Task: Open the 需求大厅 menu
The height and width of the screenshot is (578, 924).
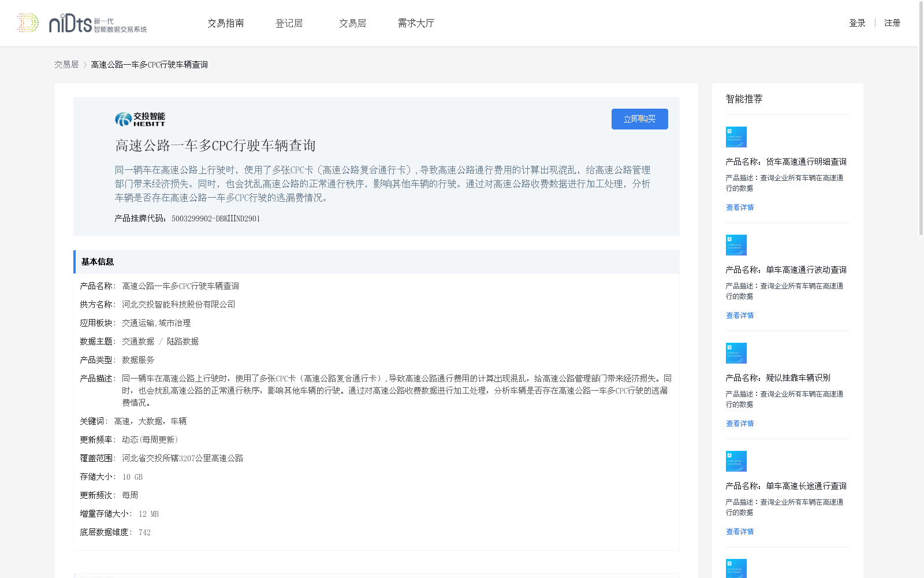Action: point(416,23)
